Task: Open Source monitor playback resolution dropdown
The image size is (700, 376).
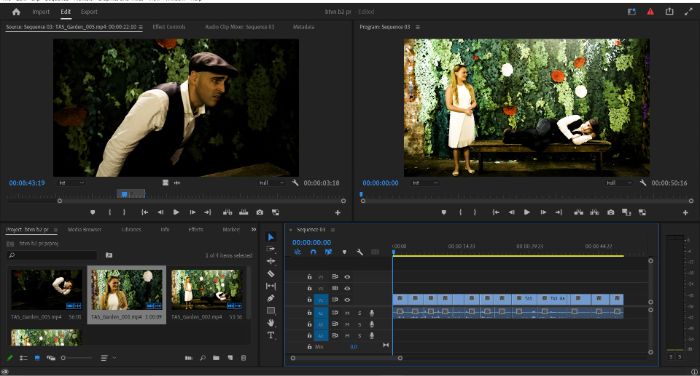Action: [x=271, y=183]
